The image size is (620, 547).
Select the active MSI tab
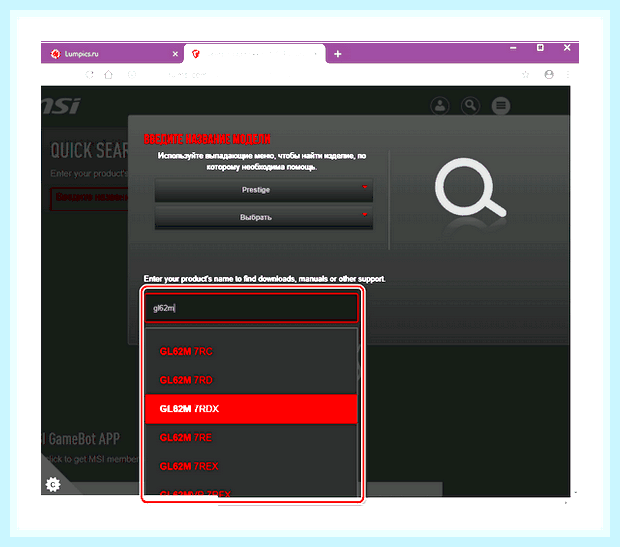pyautogui.click(x=255, y=54)
